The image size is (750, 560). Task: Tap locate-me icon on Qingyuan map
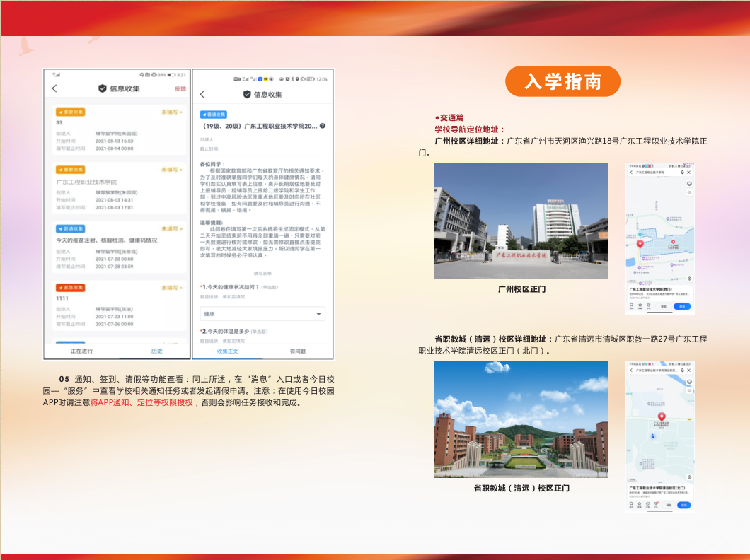(689, 477)
